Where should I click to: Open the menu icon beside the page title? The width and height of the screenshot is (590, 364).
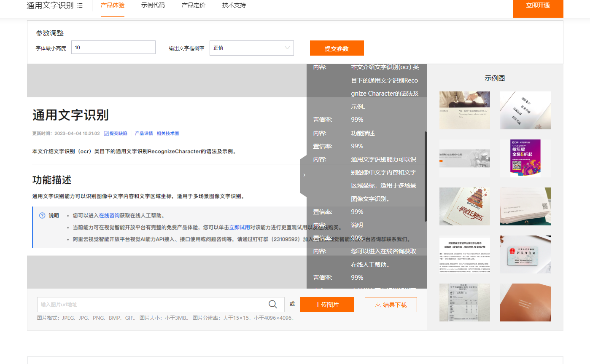click(x=80, y=5)
